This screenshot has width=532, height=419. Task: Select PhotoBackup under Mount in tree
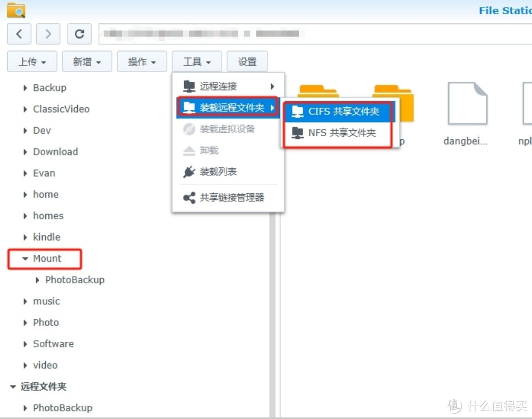pyautogui.click(x=75, y=280)
